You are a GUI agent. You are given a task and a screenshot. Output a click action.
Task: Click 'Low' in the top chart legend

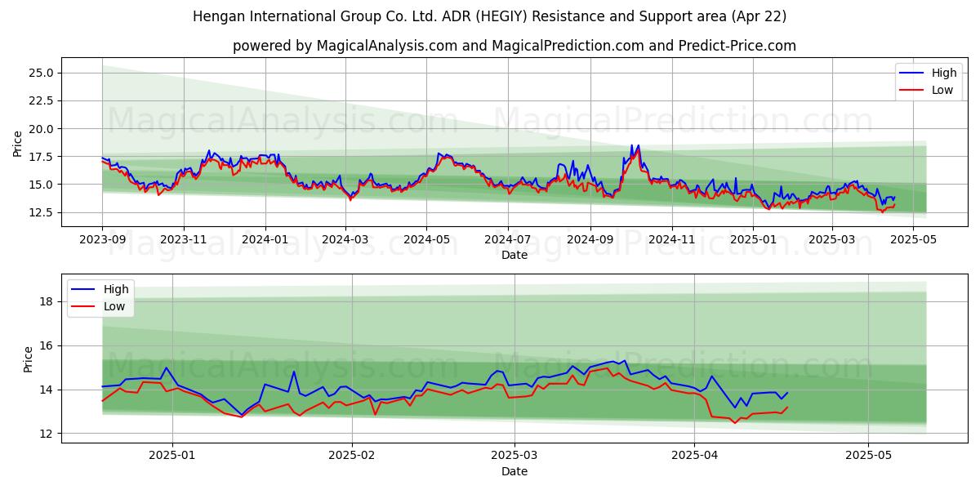click(x=942, y=90)
